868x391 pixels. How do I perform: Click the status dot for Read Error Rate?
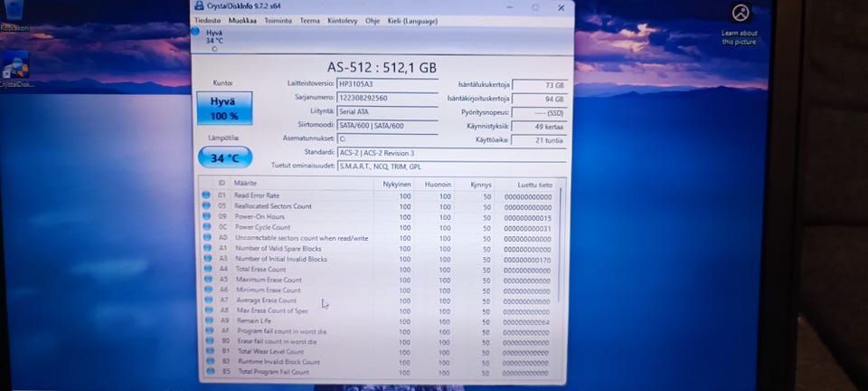click(206, 195)
